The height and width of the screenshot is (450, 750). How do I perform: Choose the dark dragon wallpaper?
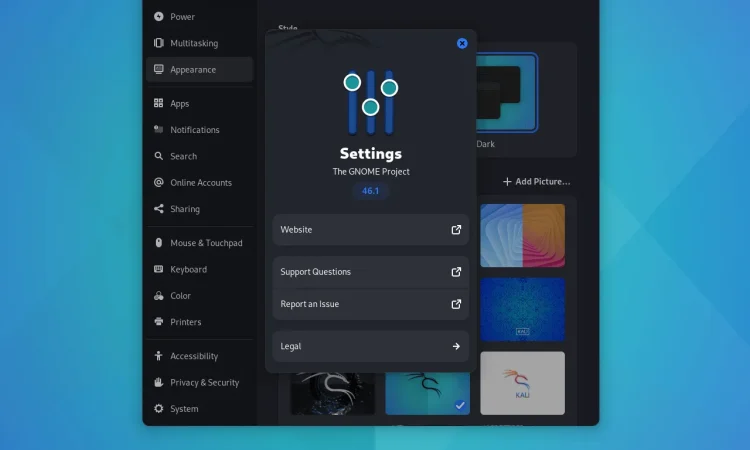[x=333, y=393]
